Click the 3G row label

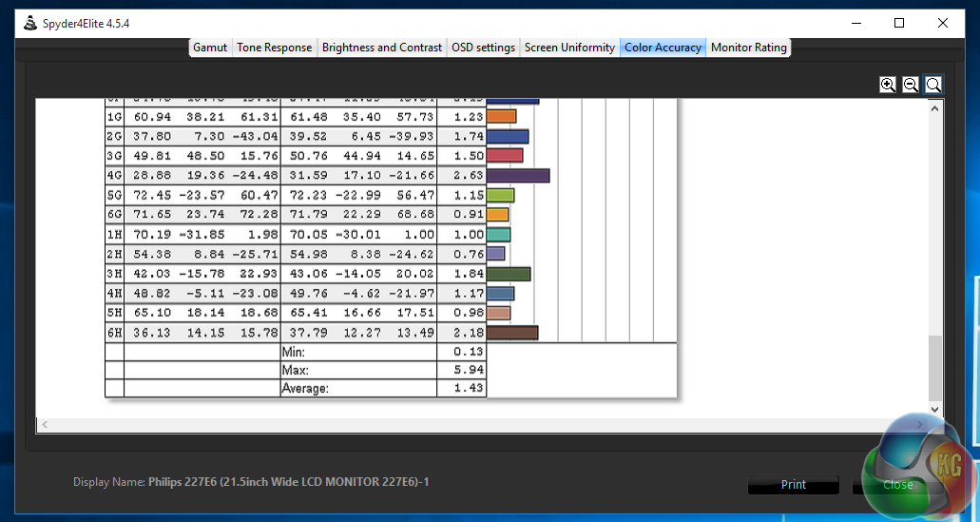114,156
